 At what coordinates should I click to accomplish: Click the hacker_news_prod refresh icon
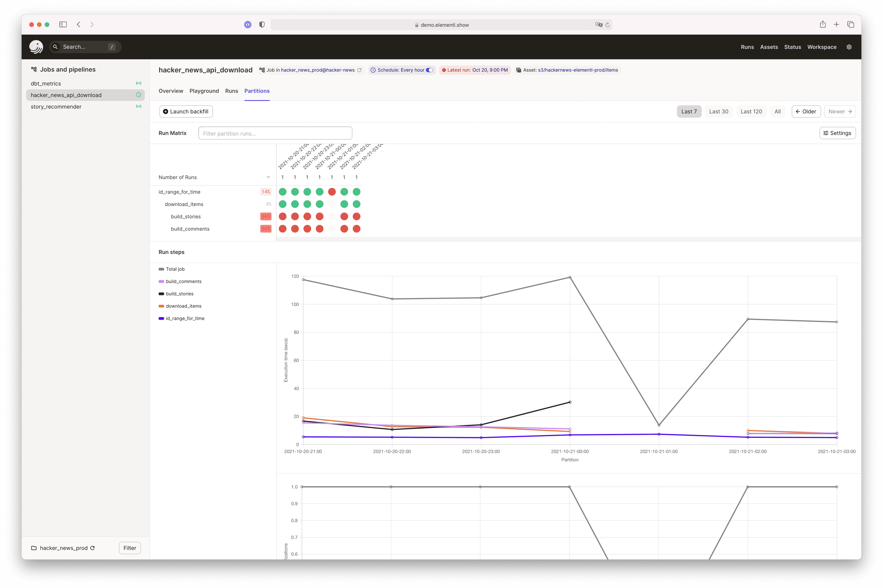92,547
